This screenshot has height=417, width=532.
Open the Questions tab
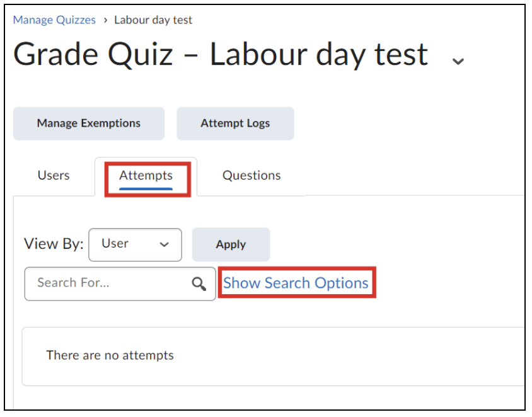tap(252, 176)
